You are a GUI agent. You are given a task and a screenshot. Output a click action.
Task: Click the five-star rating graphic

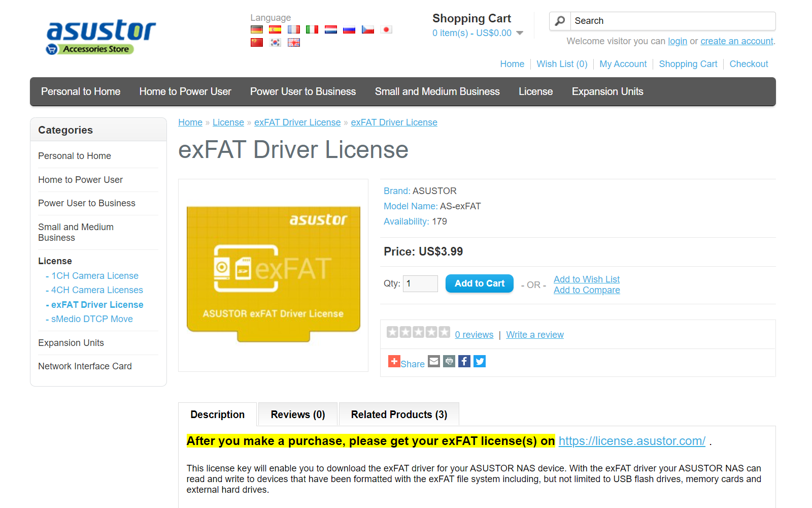tap(418, 332)
